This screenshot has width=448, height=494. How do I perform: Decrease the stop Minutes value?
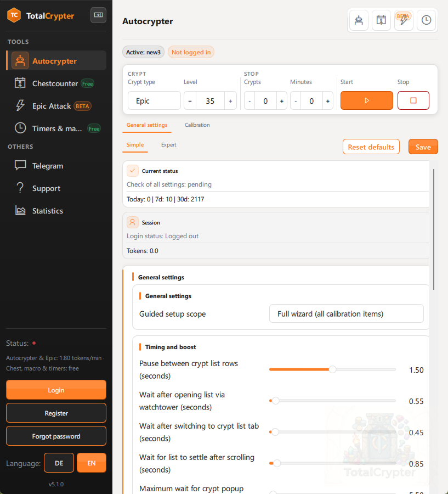point(296,101)
